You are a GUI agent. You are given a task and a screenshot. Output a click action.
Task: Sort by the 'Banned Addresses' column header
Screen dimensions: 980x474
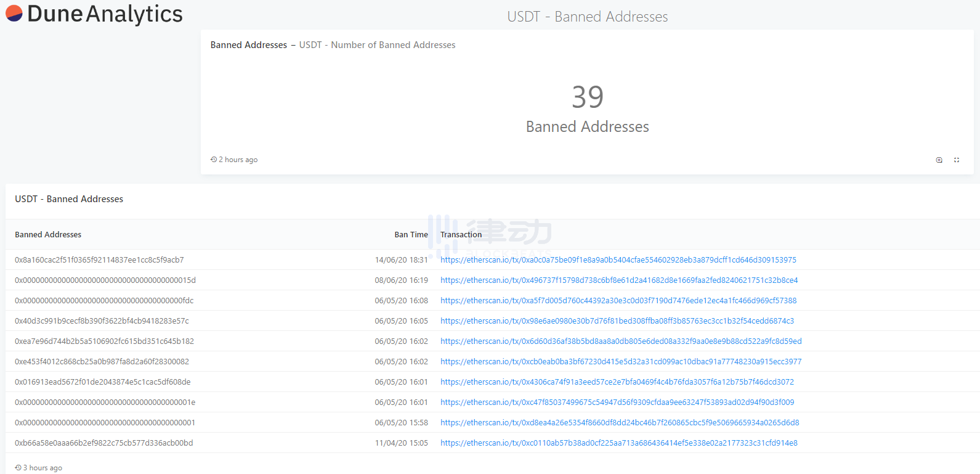[48, 235]
